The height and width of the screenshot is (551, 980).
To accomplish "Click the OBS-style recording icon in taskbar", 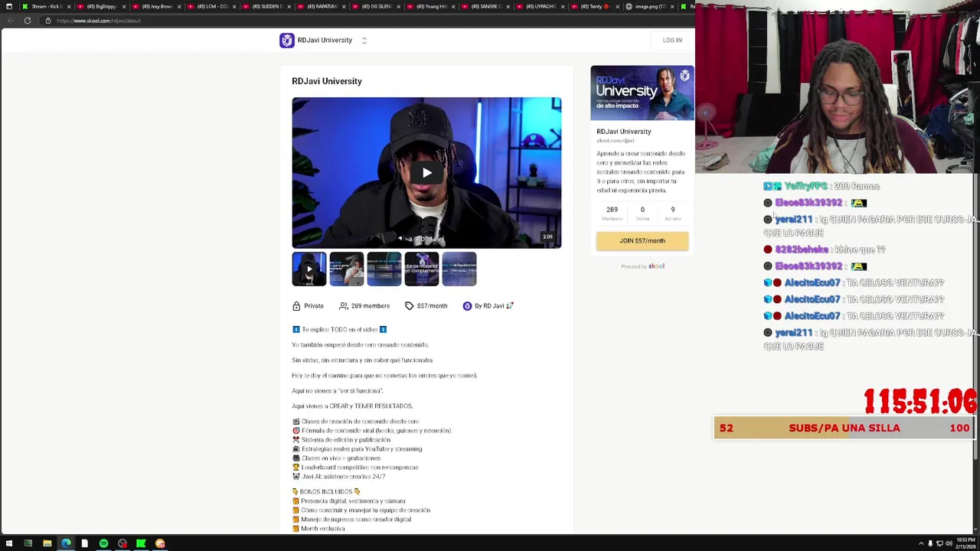I will click(122, 543).
